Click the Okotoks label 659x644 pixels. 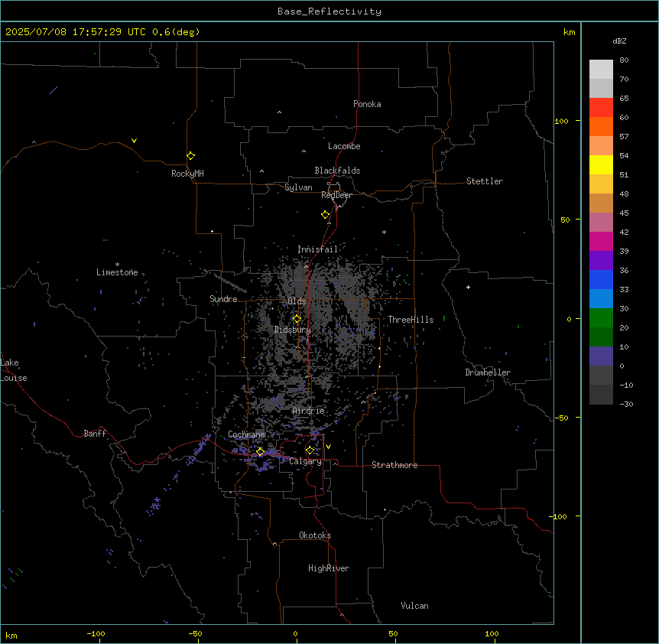point(315,535)
